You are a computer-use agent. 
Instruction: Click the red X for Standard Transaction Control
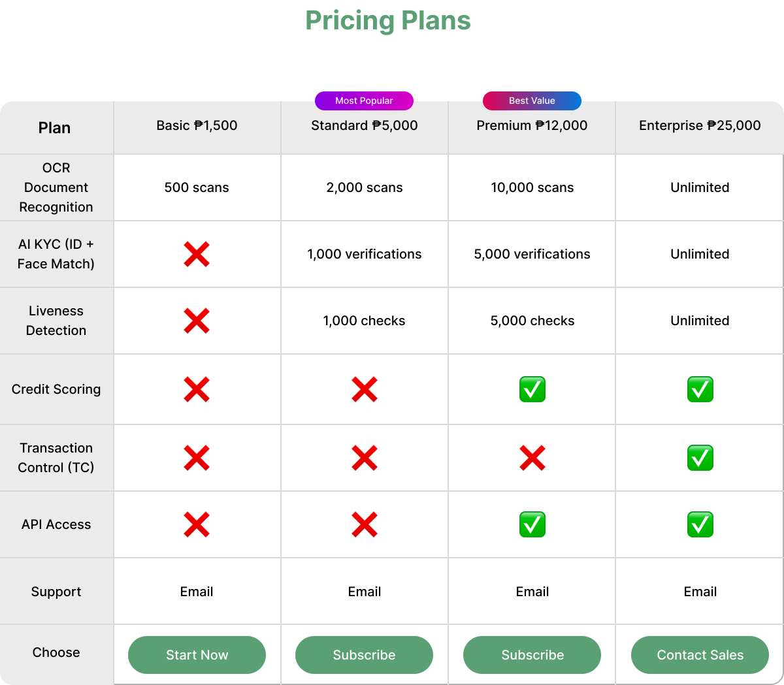coord(365,458)
